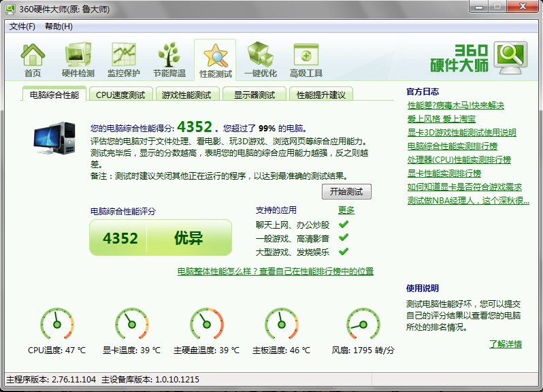This screenshot has width=543, height=392.
Task: Switch to the CPU速度测试 tab
Action: [120, 95]
